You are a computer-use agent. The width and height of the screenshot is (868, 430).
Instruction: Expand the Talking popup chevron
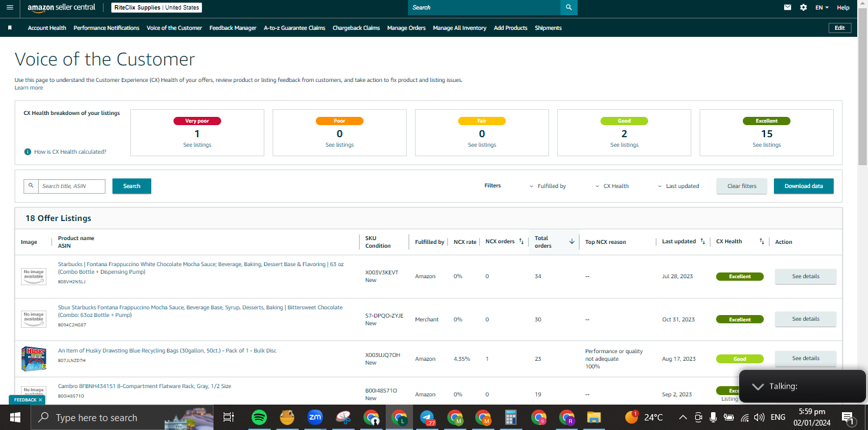pos(757,386)
